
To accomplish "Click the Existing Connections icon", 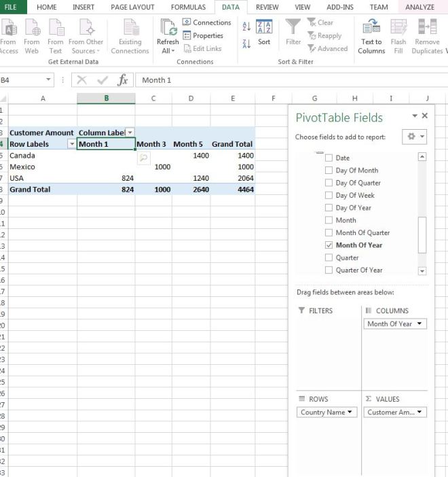I will [130, 29].
